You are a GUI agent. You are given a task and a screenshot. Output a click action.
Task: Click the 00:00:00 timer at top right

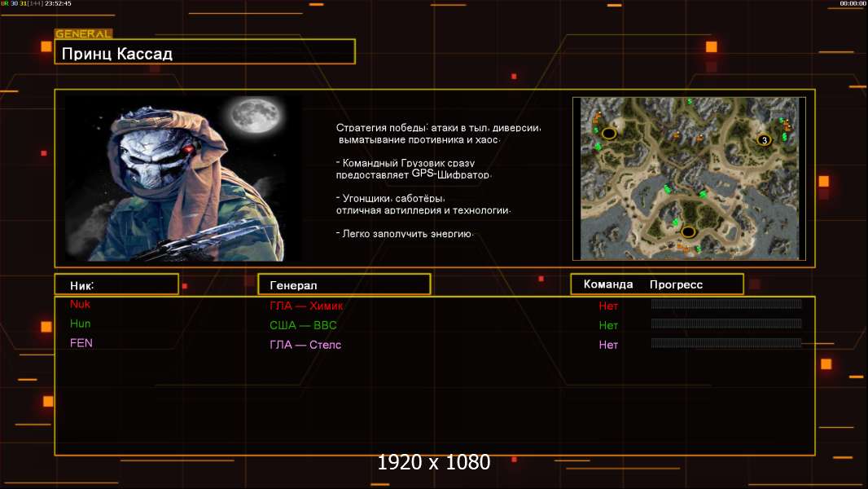point(853,3)
